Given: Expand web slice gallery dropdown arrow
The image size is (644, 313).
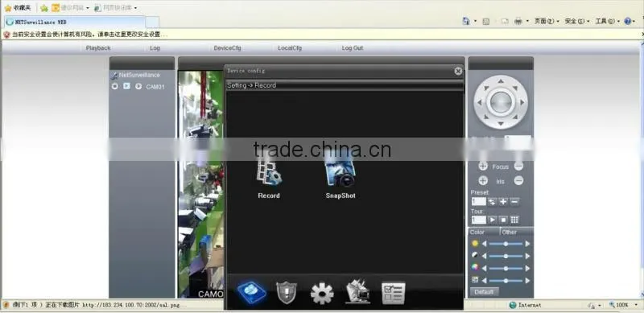Looking at the screenshot, I should tap(135, 8).
